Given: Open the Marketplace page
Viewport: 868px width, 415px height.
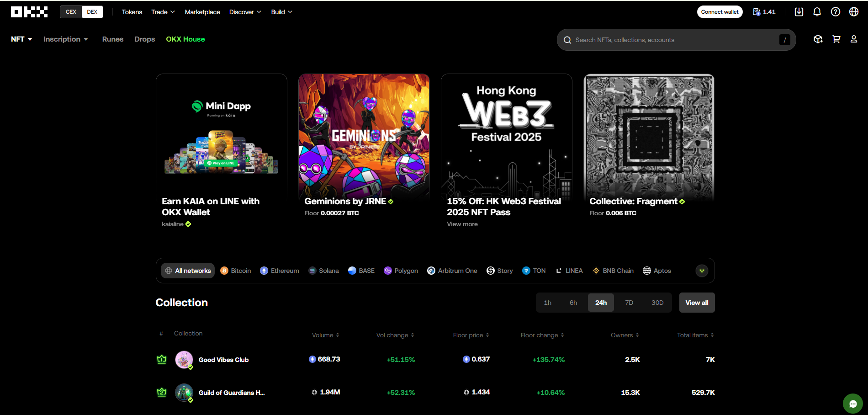Looking at the screenshot, I should 202,12.
